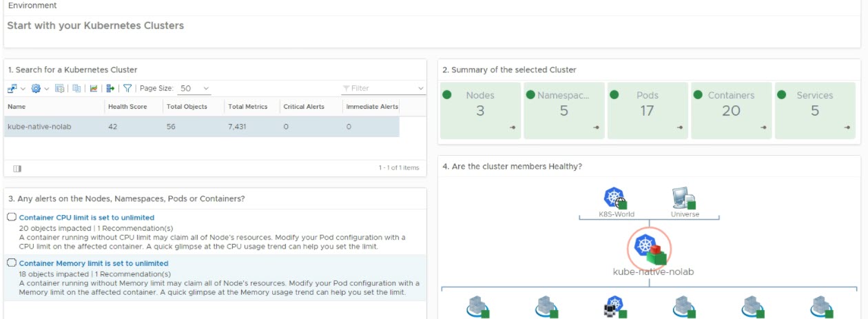Image resolution: width=868 pixels, height=319 pixels.
Task: Click the export icon with the green arrow
Action: click(x=110, y=88)
